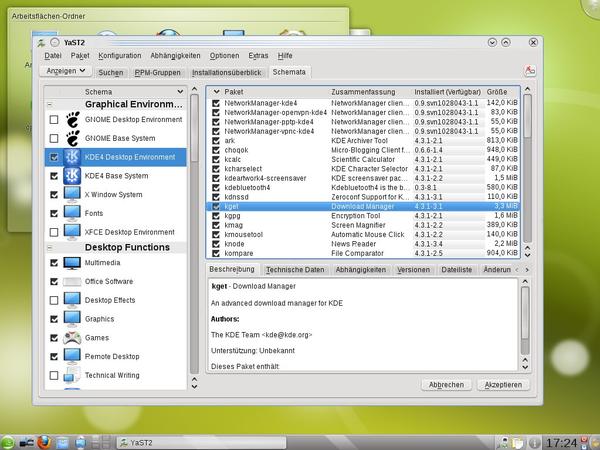Open the Extras menu
Image resolution: width=600 pixels, height=450 pixels.
[258, 56]
